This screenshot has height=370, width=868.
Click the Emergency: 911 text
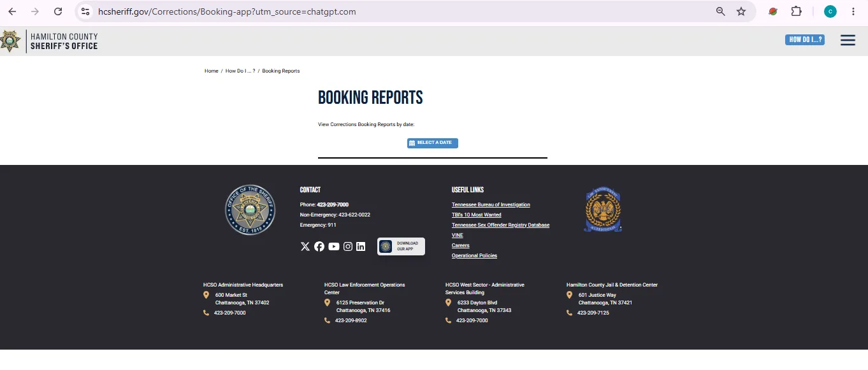[318, 225]
